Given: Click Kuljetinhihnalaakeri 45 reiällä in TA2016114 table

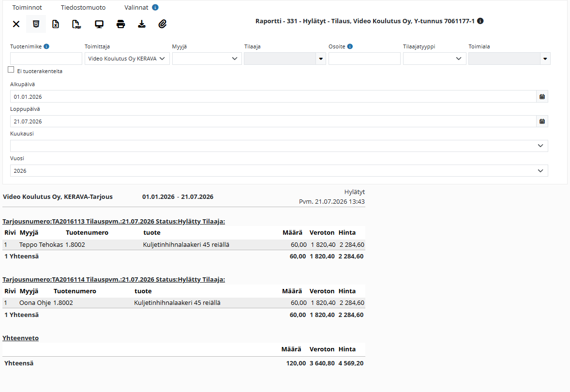Looking at the screenshot, I should (x=178, y=302).
